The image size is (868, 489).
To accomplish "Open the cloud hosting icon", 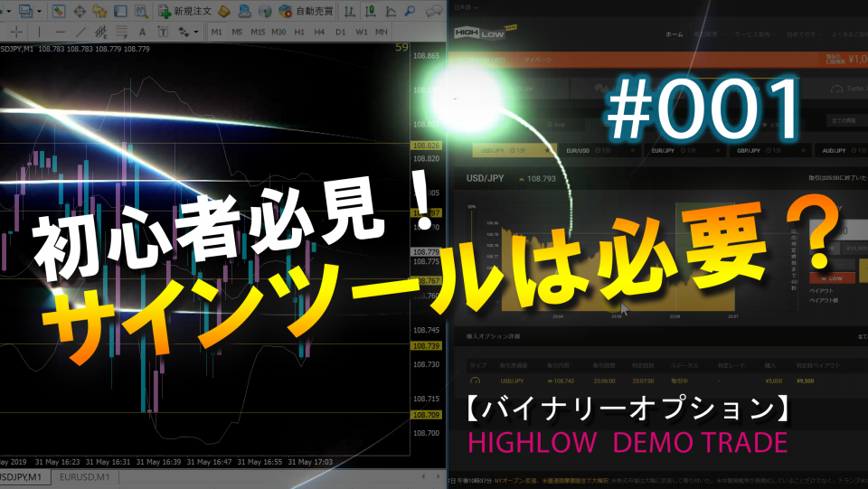I will pyautogui.click(x=244, y=11).
